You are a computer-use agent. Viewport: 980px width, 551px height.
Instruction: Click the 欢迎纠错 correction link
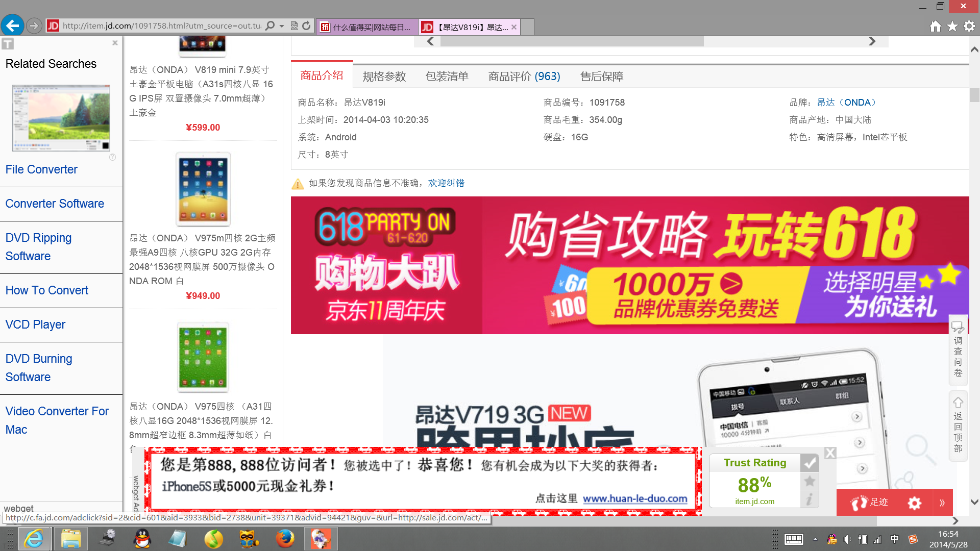(x=446, y=183)
